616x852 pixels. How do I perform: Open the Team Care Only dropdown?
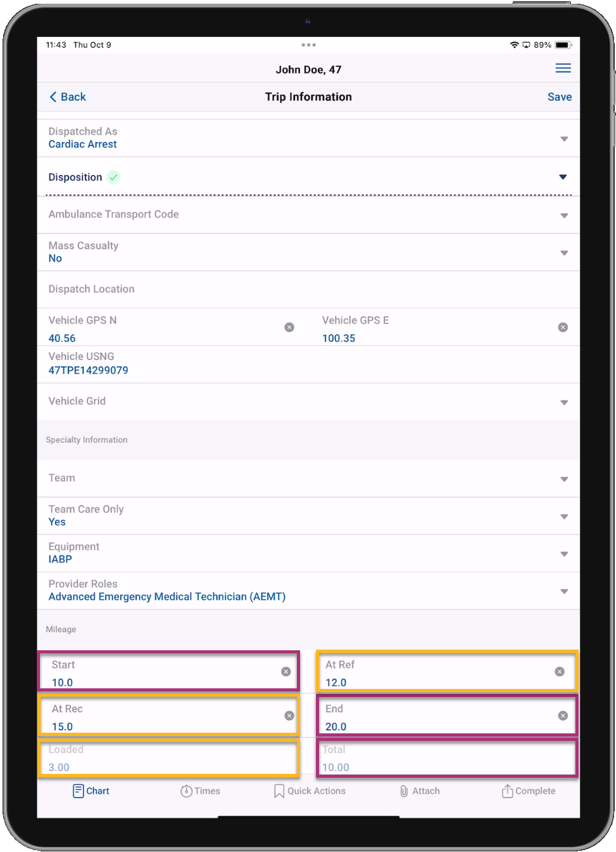point(563,516)
